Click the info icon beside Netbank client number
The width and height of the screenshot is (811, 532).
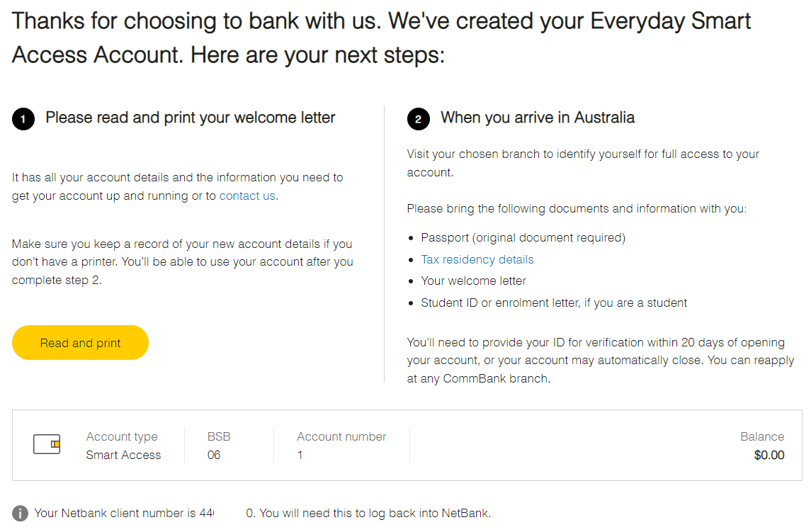coord(20,513)
